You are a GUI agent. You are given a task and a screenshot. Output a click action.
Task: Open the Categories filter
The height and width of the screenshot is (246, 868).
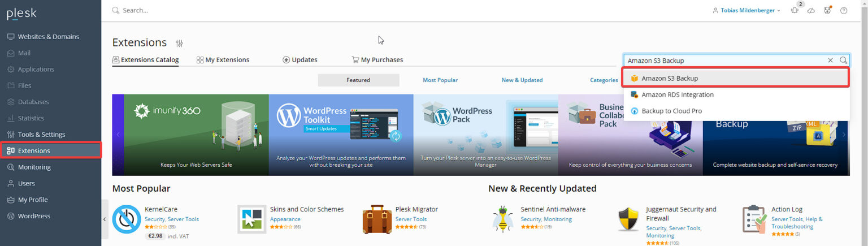[x=604, y=80]
